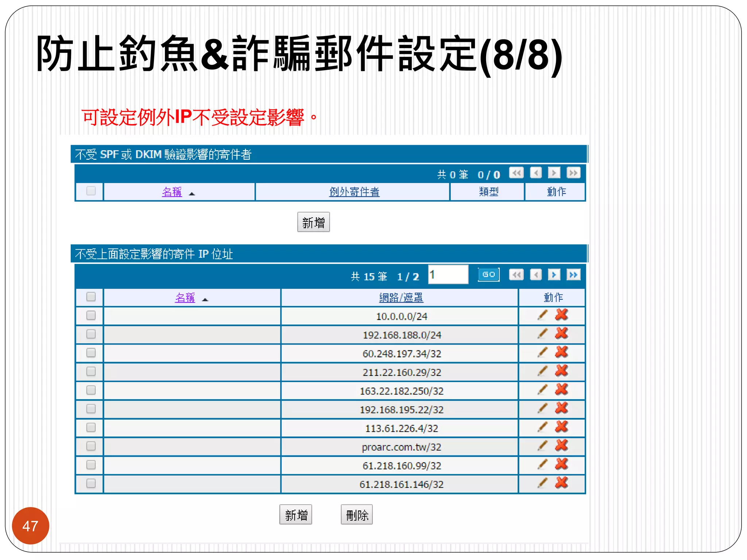Edit the 163.22.182.250/32 entry pencil icon

[542, 390]
